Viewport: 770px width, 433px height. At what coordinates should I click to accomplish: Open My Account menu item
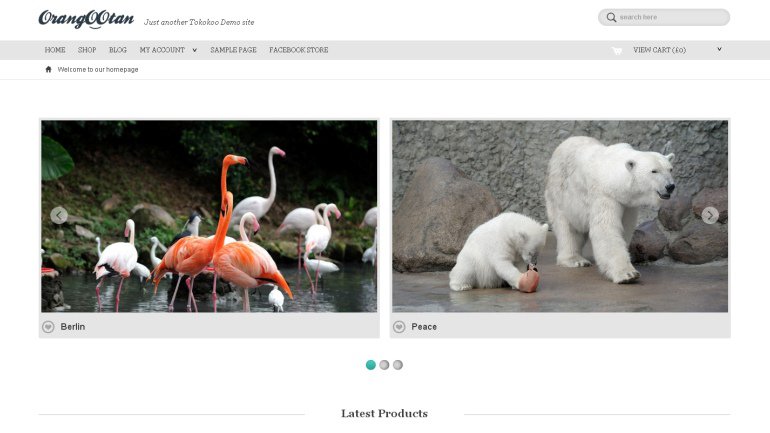162,50
